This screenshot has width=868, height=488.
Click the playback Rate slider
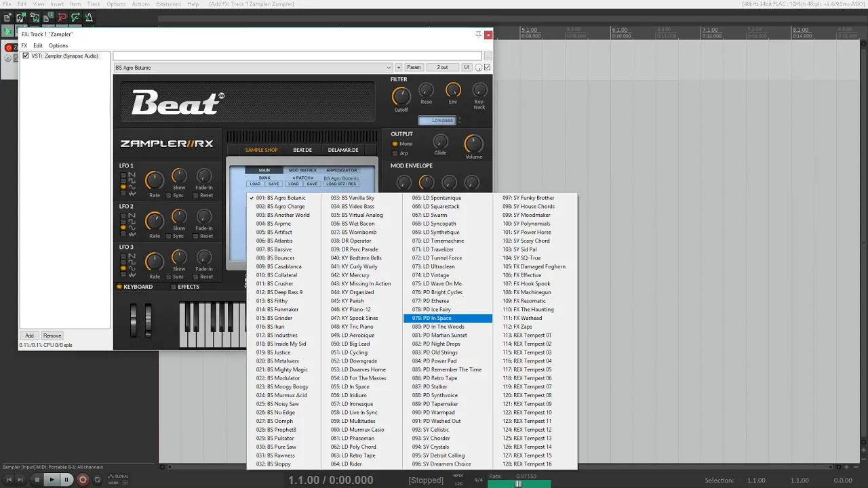[x=519, y=483]
